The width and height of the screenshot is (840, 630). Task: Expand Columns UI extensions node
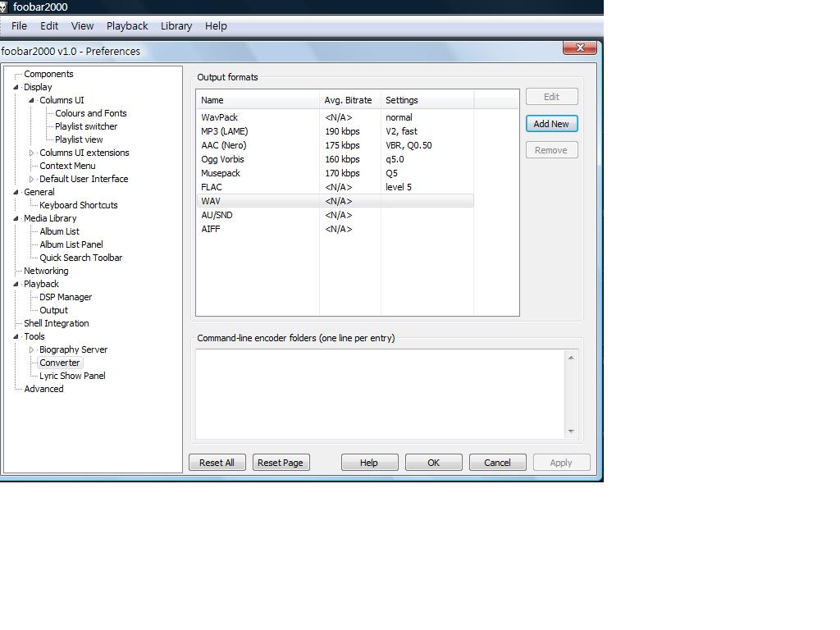click(32, 153)
